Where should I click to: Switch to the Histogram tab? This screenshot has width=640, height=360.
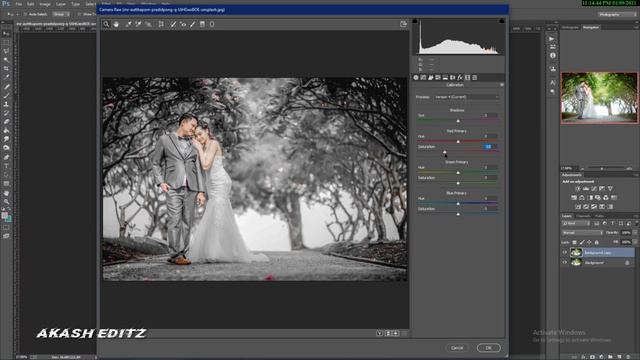(x=570, y=27)
